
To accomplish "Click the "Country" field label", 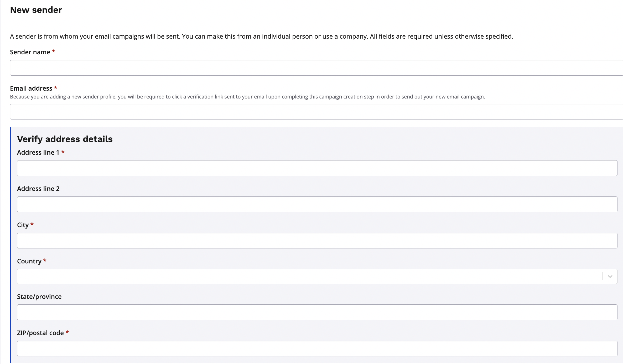I will (29, 261).
